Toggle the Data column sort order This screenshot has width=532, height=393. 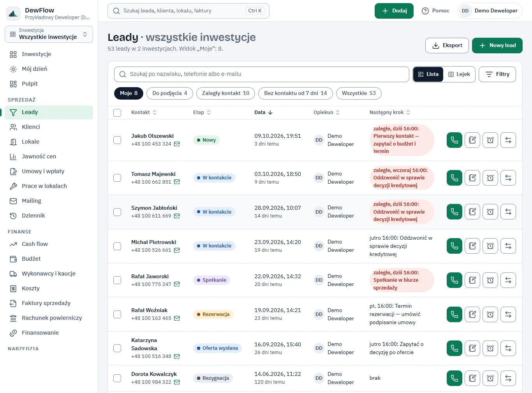263,112
